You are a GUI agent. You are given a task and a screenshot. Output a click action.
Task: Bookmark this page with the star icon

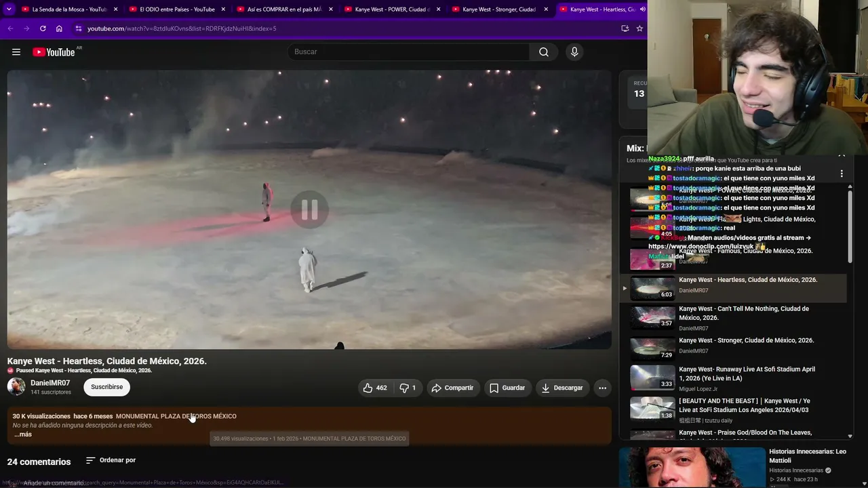coord(639,28)
